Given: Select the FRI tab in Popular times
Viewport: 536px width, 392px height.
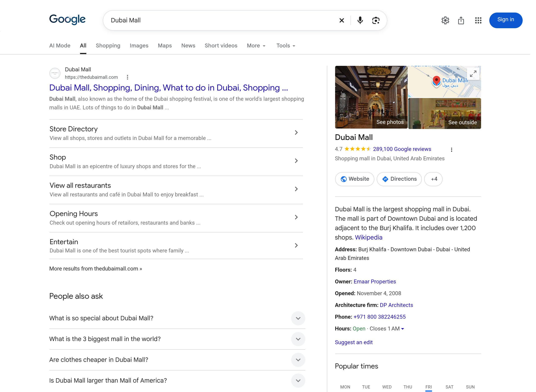Looking at the screenshot, I should point(428,387).
